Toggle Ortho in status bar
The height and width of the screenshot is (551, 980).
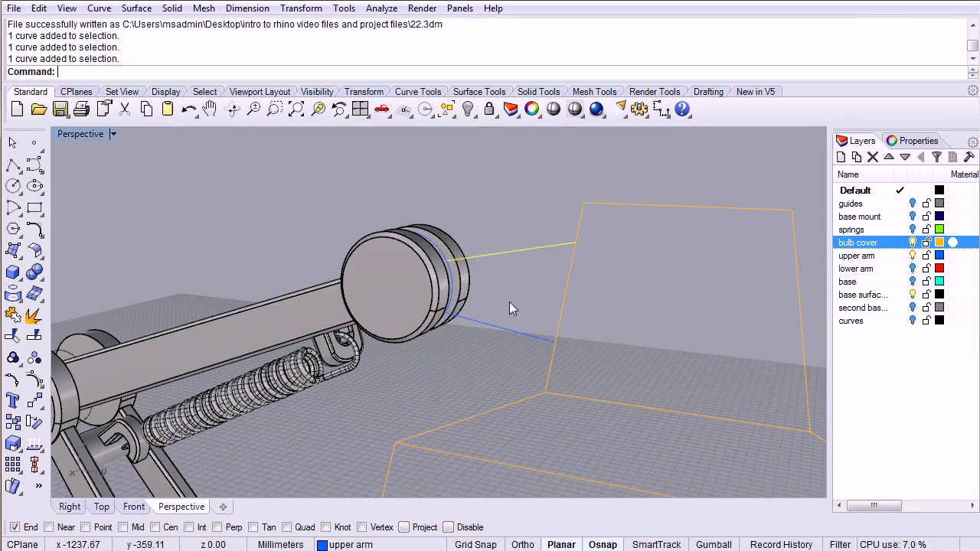tap(523, 545)
